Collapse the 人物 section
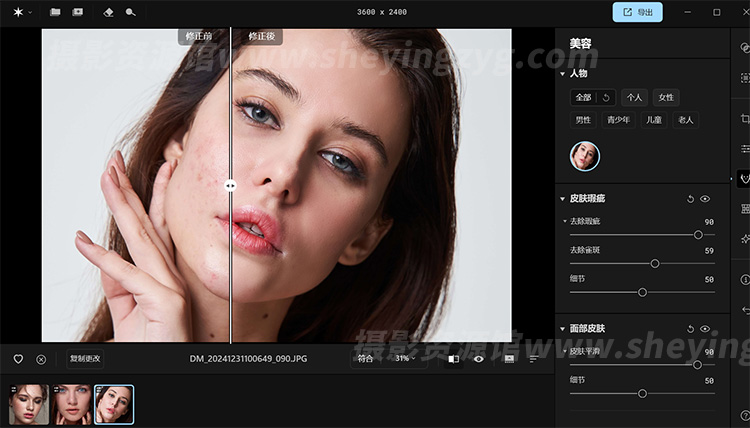Viewport: 750px width, 428px height. pyautogui.click(x=563, y=74)
